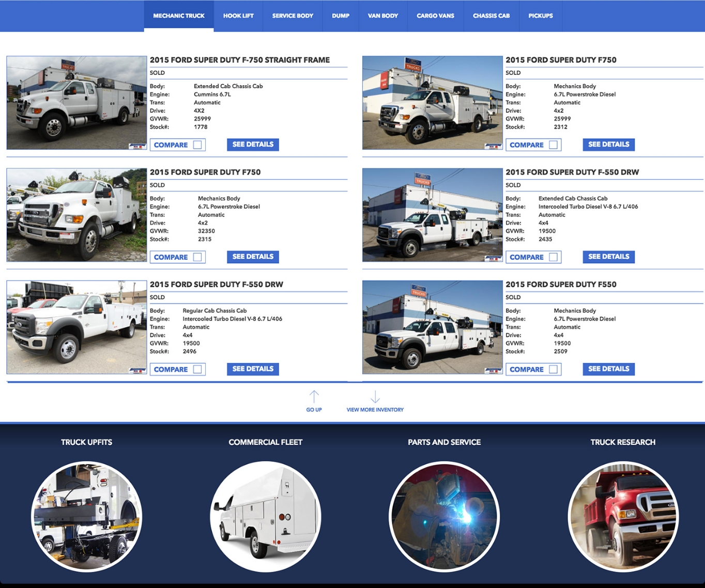Image resolution: width=705 pixels, height=588 pixels.
Task: Open title of the stock 2315 F750 listing
Action: tap(205, 172)
